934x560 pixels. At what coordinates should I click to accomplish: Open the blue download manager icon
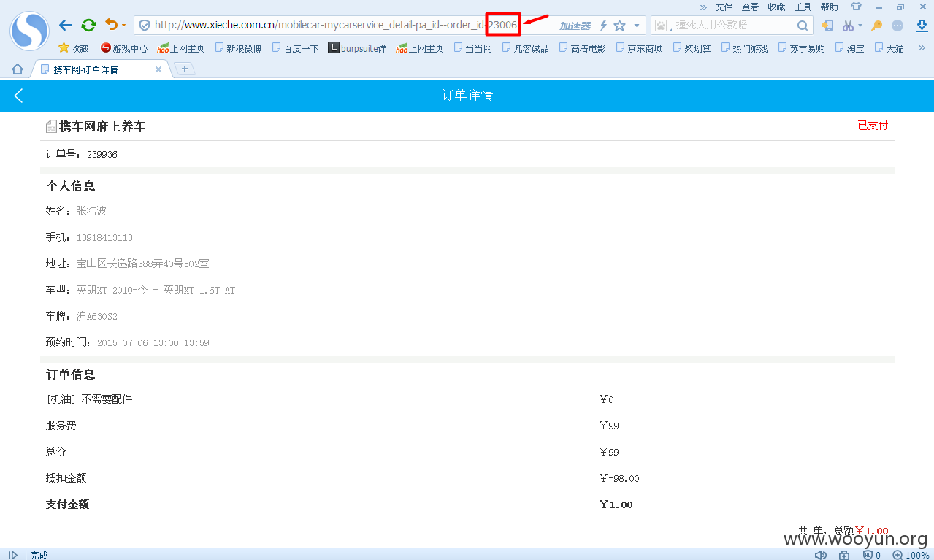point(922,26)
